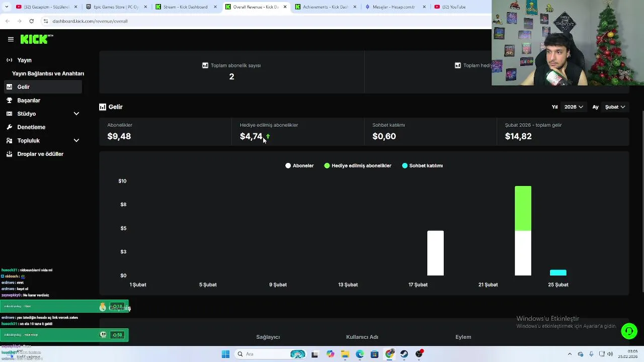Click the Droplar ve ödüller gift icon
Viewport: 644px width, 362px height.
pyautogui.click(x=9, y=154)
